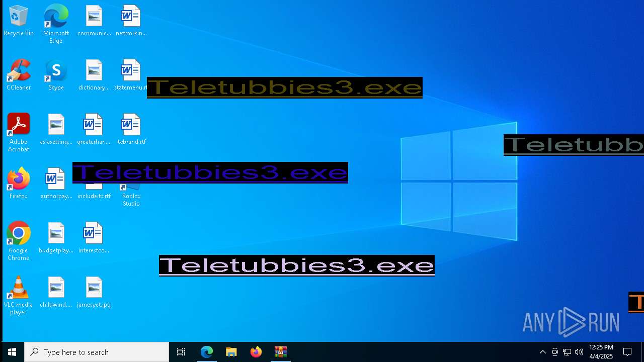644x362 pixels.
Task: Select the budgetplay... image file
Action: coord(56,238)
